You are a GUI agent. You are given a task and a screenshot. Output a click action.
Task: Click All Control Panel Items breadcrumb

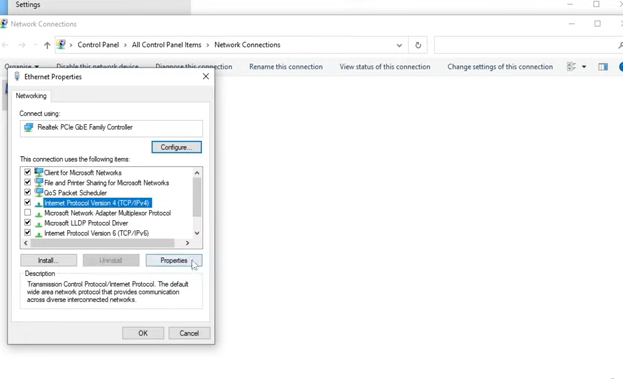pos(166,45)
